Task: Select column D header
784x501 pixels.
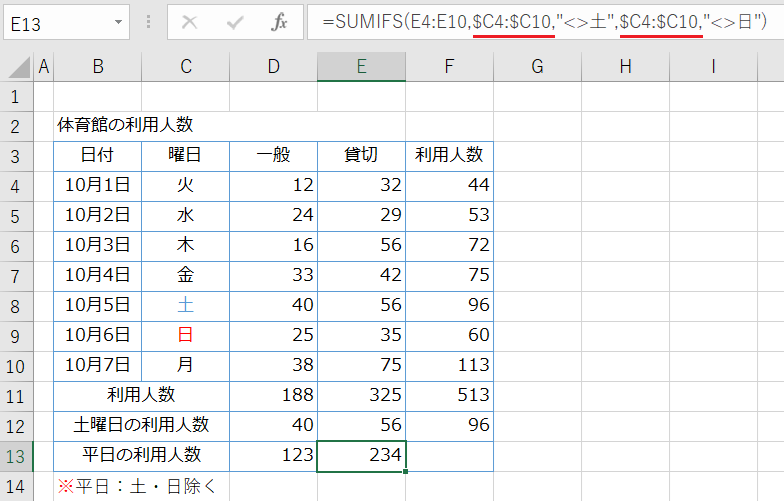Action: [x=274, y=66]
